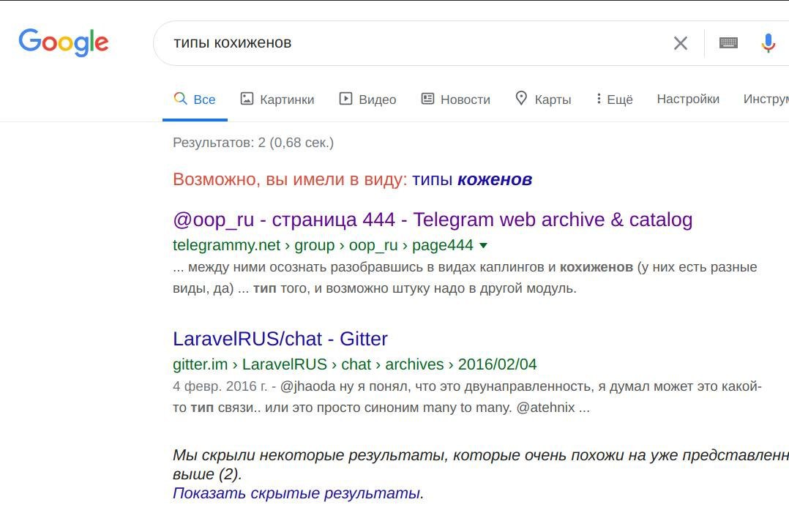Viewport: 789px width, 532px height.
Task: Click the map pin icon beside Карты
Action: point(521,98)
